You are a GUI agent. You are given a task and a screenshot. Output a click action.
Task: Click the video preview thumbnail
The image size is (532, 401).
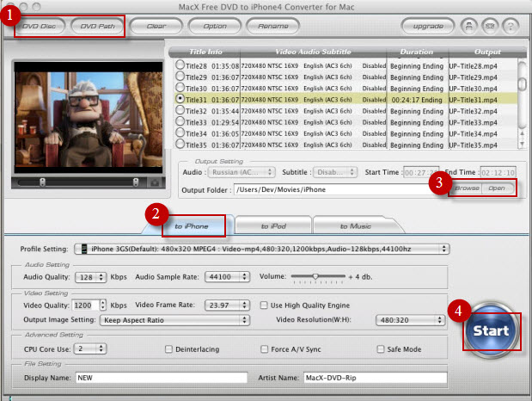89,119
